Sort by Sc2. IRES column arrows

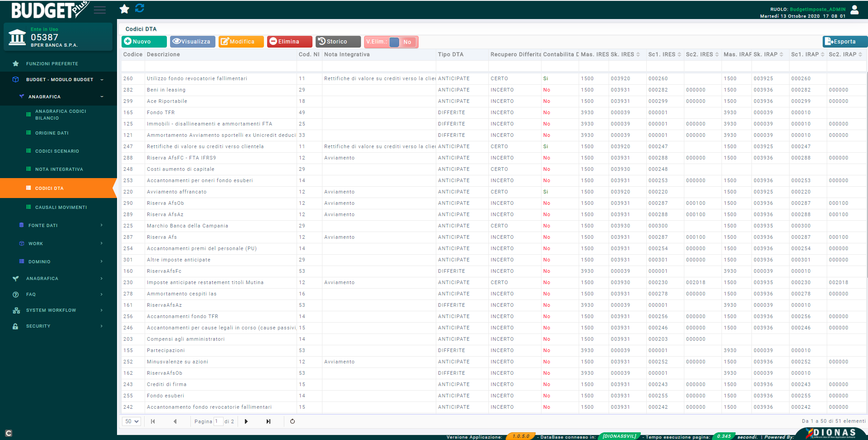[717, 54]
